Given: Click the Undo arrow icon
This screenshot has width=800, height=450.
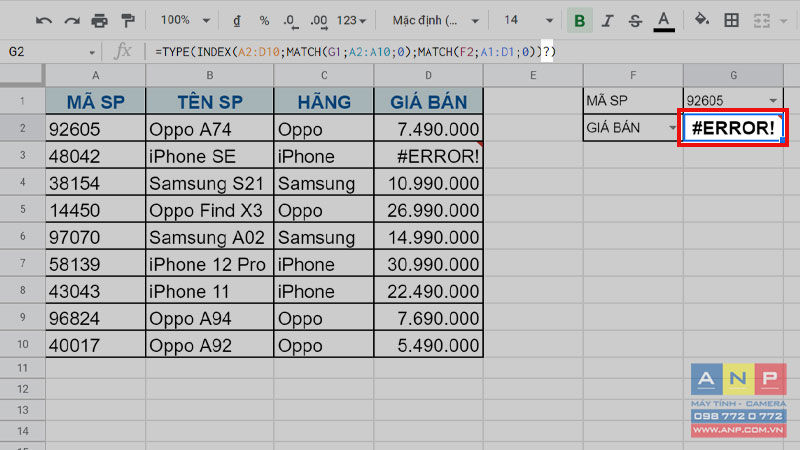Looking at the screenshot, I should 44,21.
